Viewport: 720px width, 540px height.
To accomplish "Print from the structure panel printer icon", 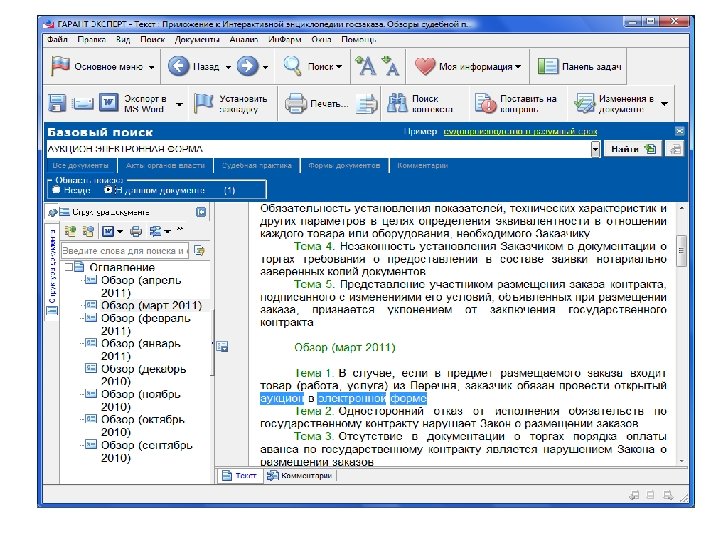I will (136, 231).
